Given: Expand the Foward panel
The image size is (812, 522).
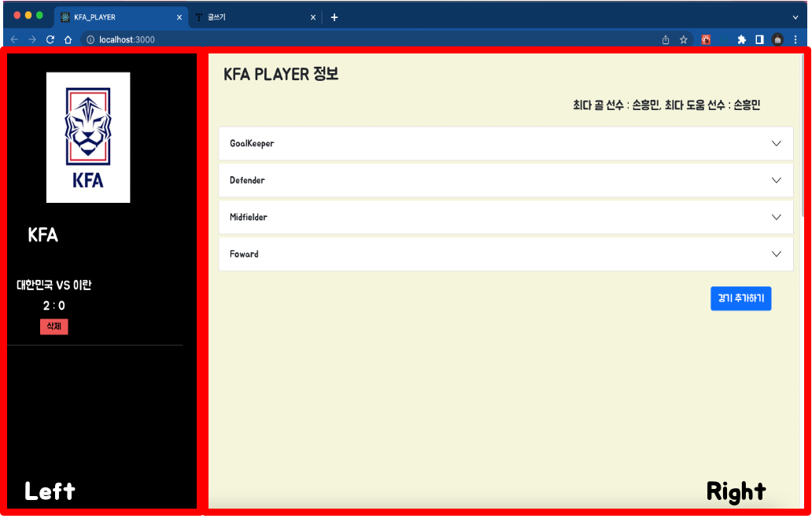Looking at the screenshot, I should [506, 254].
